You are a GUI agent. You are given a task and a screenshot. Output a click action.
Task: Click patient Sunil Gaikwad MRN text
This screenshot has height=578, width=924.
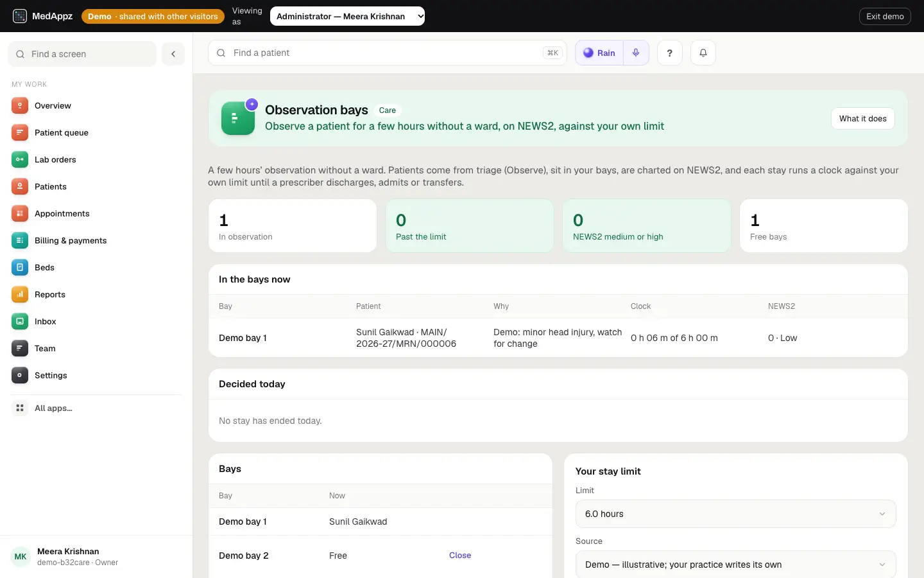click(406, 338)
